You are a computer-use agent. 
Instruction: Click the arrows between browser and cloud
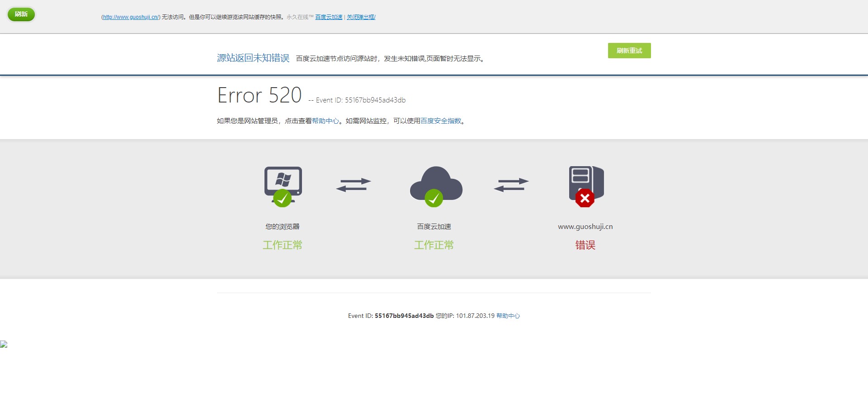pos(354,185)
